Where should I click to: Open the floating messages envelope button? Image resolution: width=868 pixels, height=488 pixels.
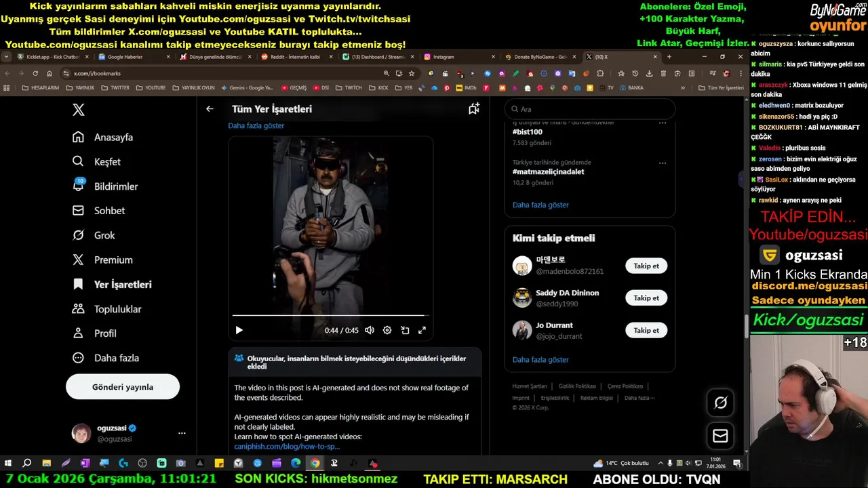tap(720, 436)
